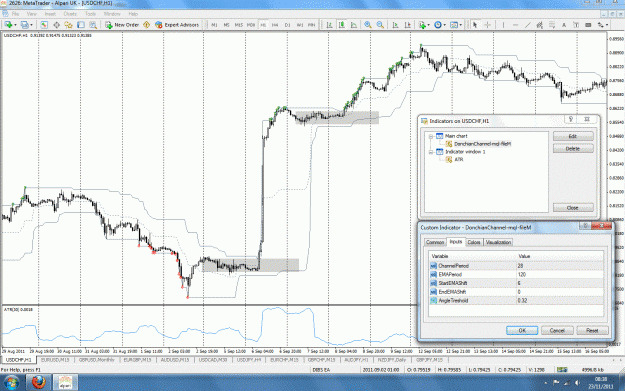This screenshot has width=625, height=391.
Task: Select the equidistant channel tool
Action: coord(540,25)
